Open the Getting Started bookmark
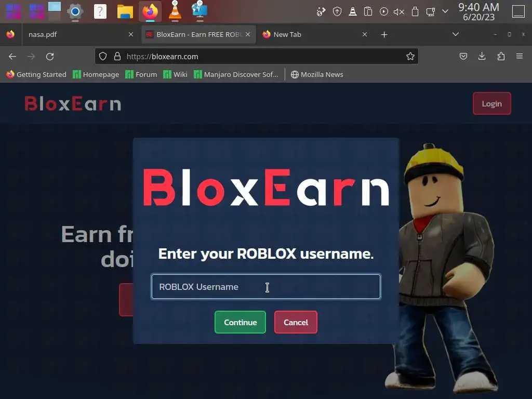Viewport: 532px width, 399px height. point(36,74)
